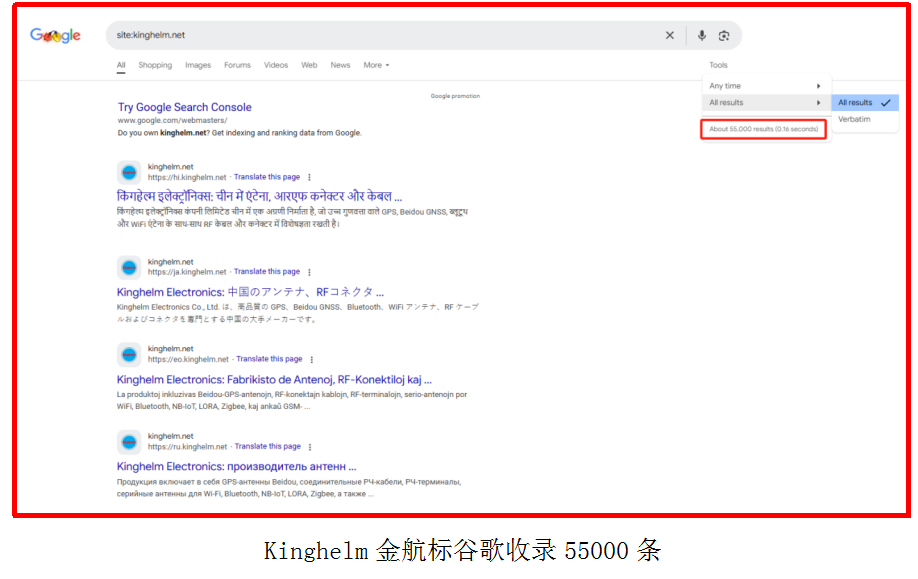Open the three-dot menu for ja.kinghelm.net result
The image size is (918, 579).
click(309, 272)
